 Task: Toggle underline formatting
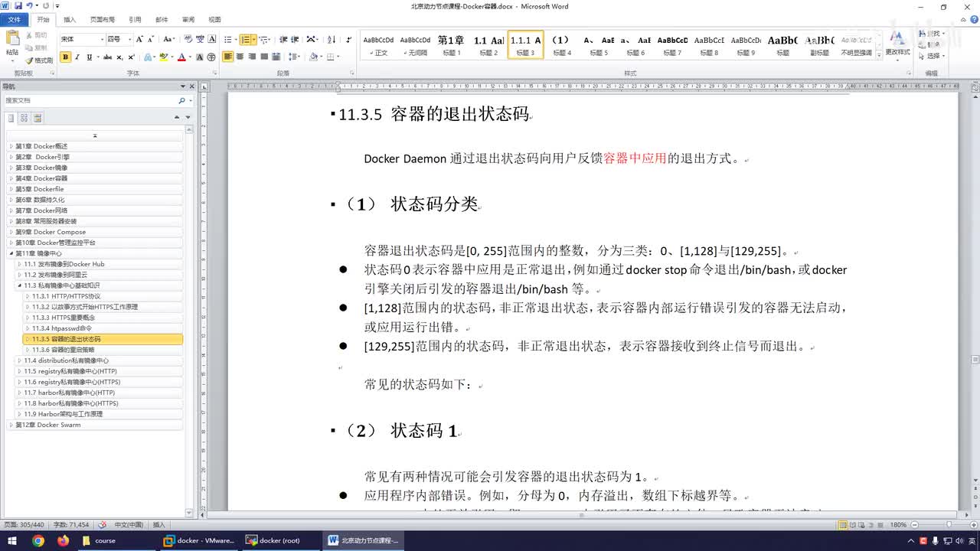(x=89, y=57)
